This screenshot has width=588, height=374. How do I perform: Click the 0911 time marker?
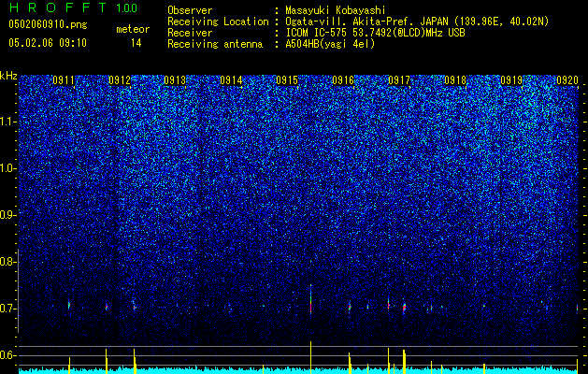pos(64,80)
